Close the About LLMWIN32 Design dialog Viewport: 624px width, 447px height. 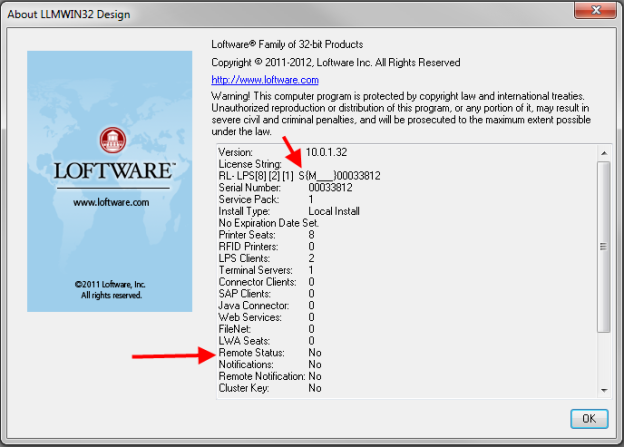tap(595, 10)
